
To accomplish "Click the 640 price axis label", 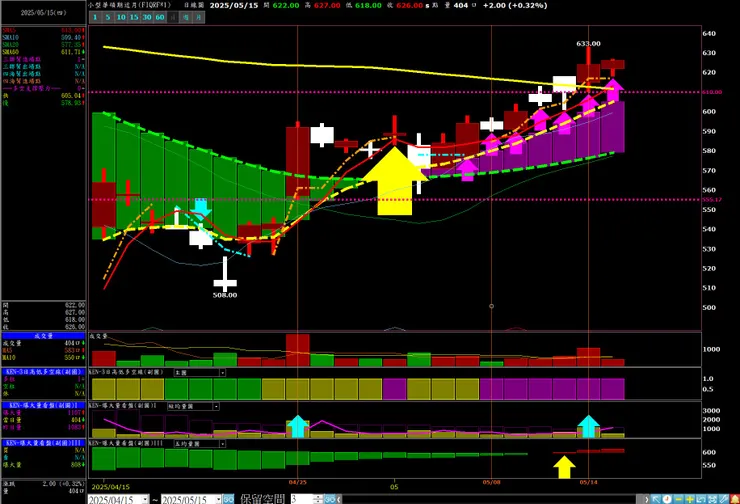I will [709, 34].
